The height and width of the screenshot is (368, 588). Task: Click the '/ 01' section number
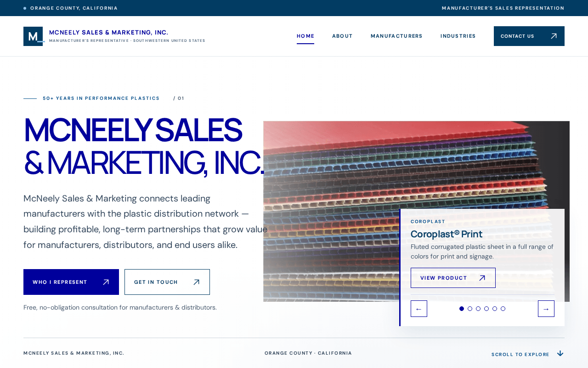(x=179, y=98)
